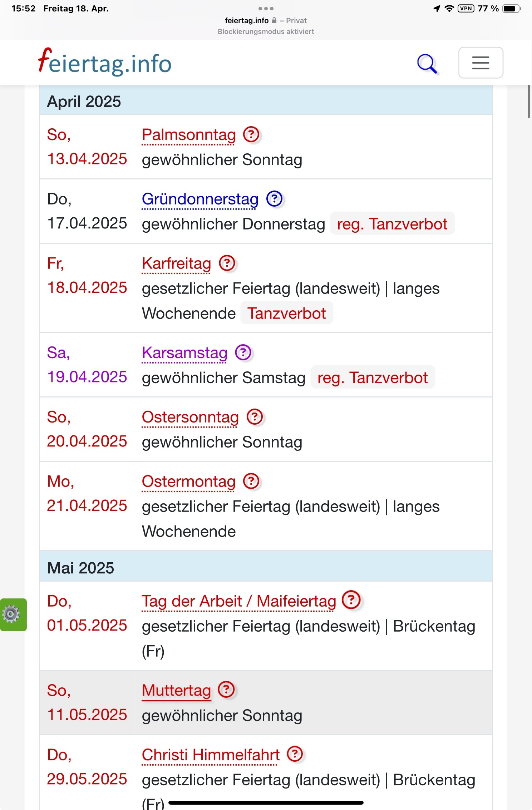Click the help icon next to Ostersonntag
Screen dimensions: 532x810
255,417
